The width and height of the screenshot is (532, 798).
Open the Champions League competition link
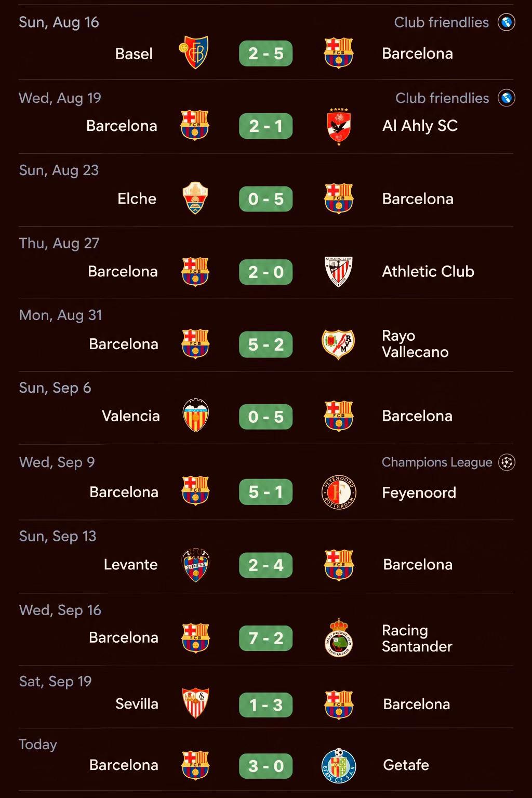click(437, 462)
